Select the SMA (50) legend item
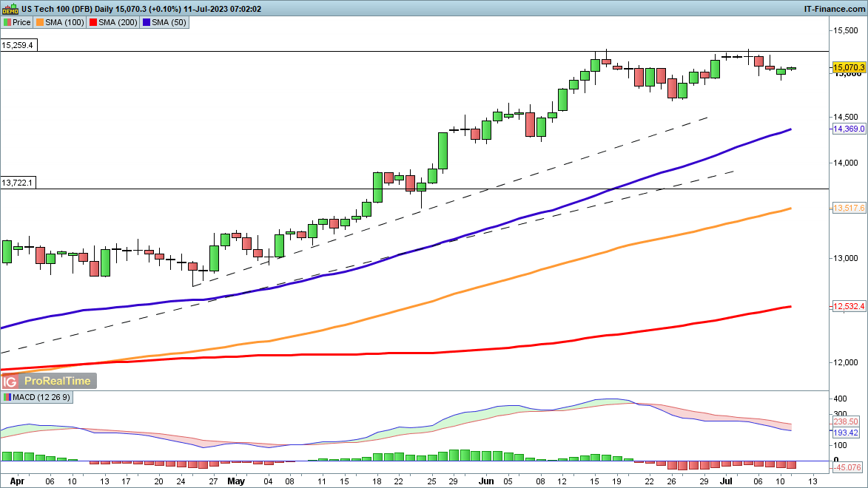Screen dimensions: 868x488 pyautogui.click(x=164, y=23)
